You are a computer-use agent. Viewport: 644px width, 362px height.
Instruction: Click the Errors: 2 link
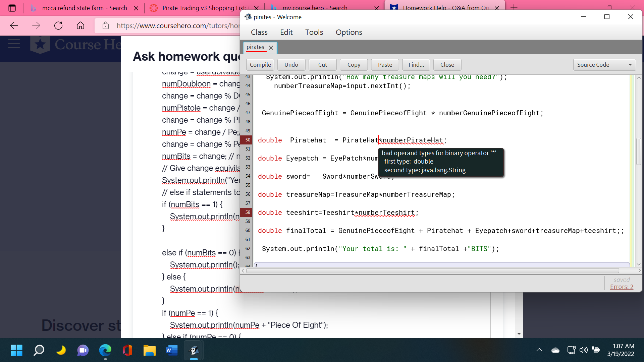point(622,287)
